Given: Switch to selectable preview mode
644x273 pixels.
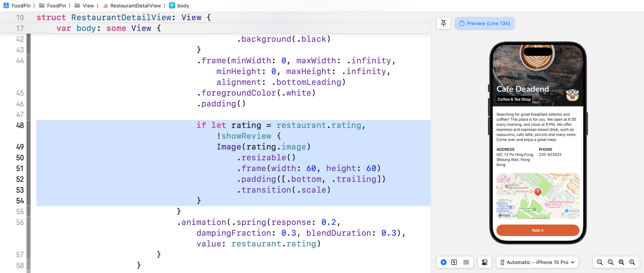Looking at the screenshot, I should [x=454, y=262].
